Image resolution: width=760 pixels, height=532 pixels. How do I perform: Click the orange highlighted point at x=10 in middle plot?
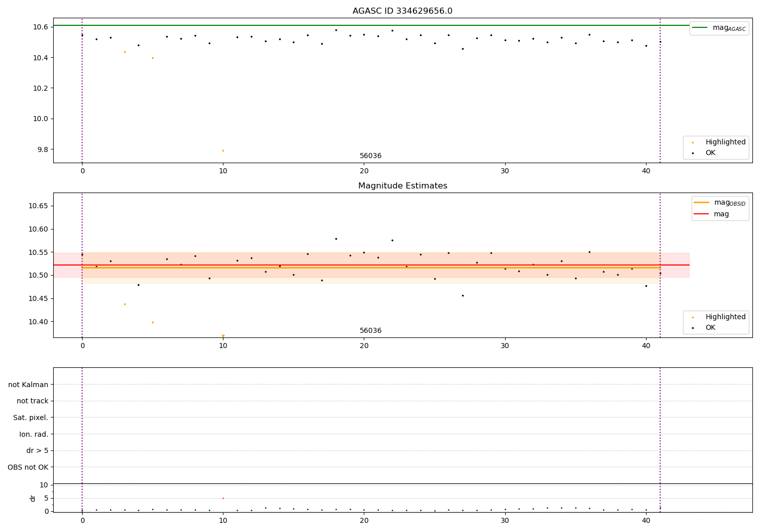[x=223, y=335]
